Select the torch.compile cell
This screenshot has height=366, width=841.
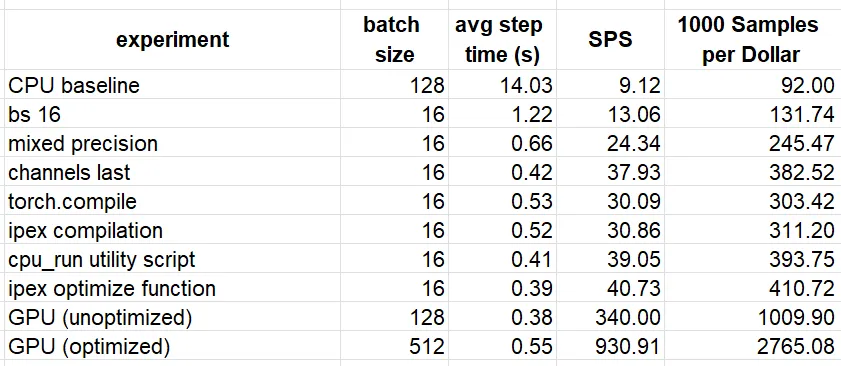[x=173, y=201]
